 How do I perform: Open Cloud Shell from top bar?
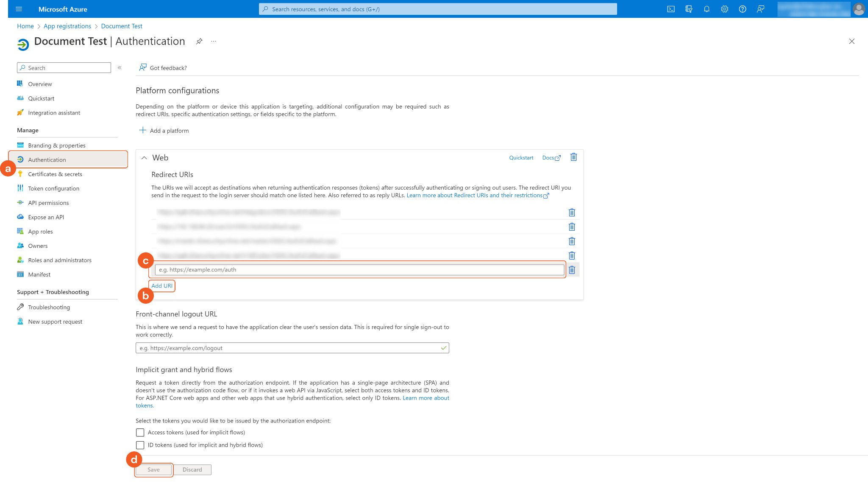point(671,9)
